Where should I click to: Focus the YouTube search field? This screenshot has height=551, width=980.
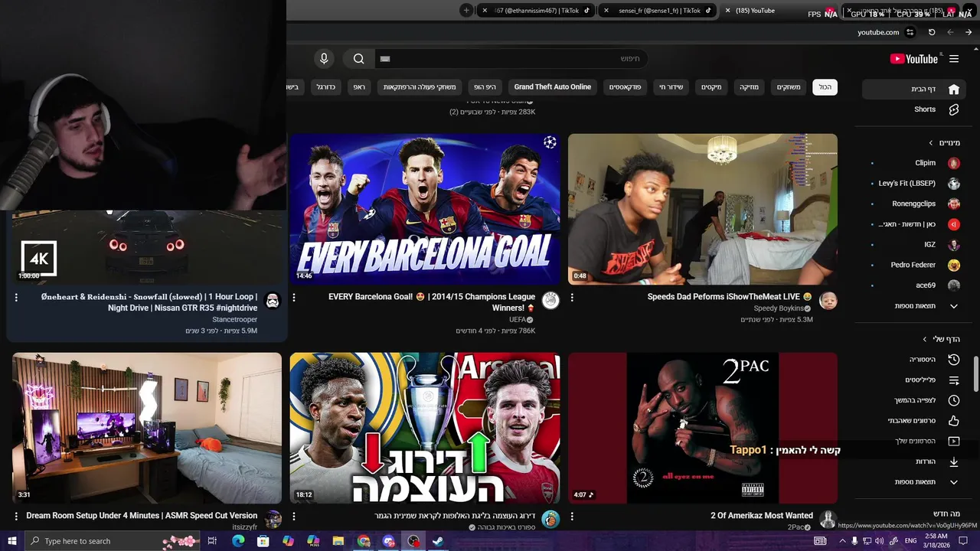511,59
